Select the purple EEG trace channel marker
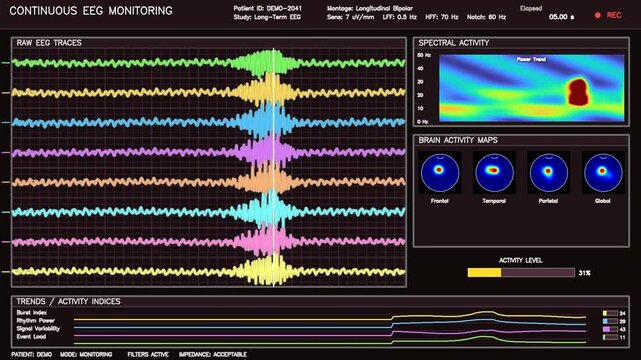This screenshot has width=641, height=360. coord(5,152)
